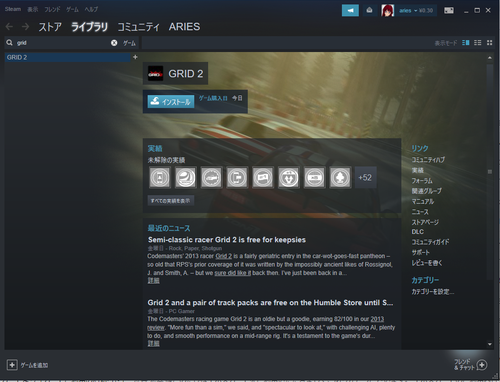Click the plus beside GRID 2
The height and width of the screenshot is (382, 500).
(x=135, y=57)
